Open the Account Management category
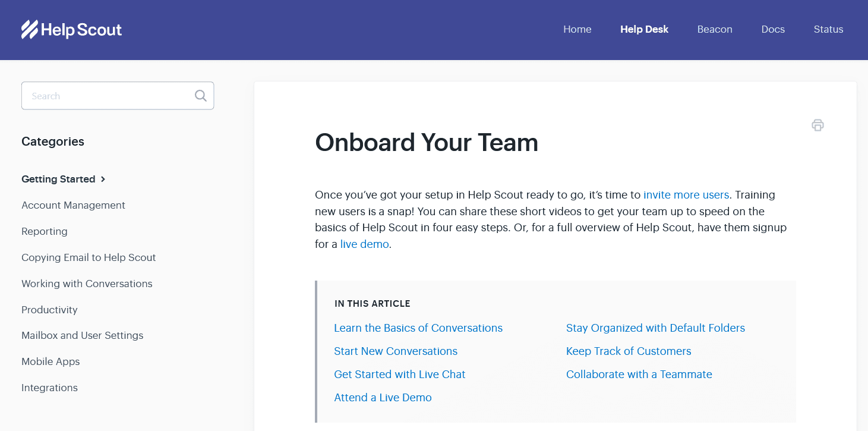Image resolution: width=868 pixels, height=431 pixels. tap(73, 205)
